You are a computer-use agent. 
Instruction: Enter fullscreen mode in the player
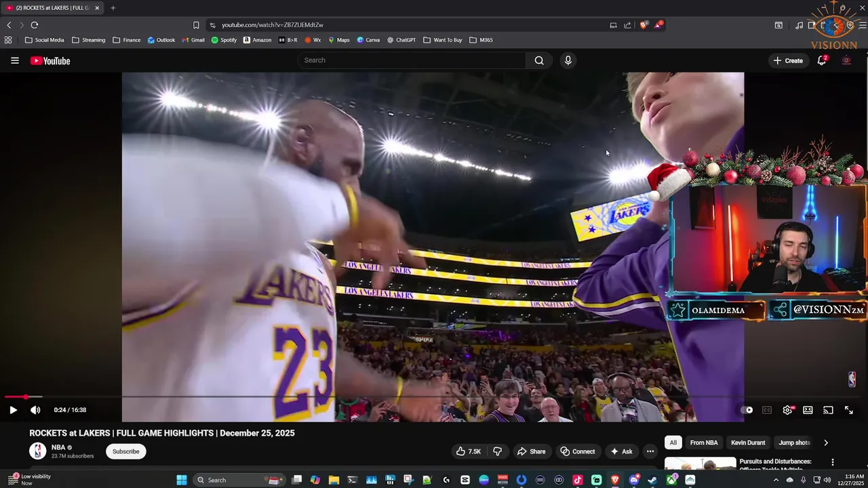coord(848,410)
